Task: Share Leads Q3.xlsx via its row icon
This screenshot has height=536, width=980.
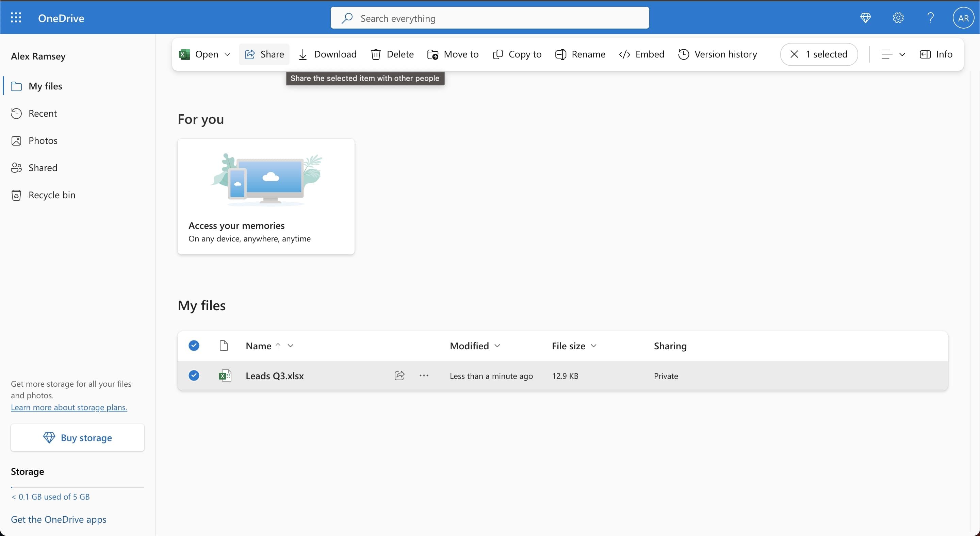Action: coord(399,375)
